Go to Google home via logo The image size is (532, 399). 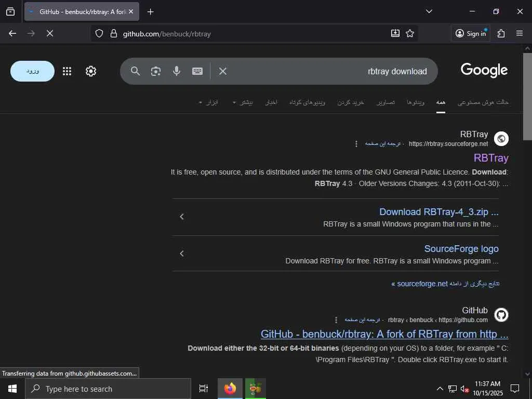point(484,70)
